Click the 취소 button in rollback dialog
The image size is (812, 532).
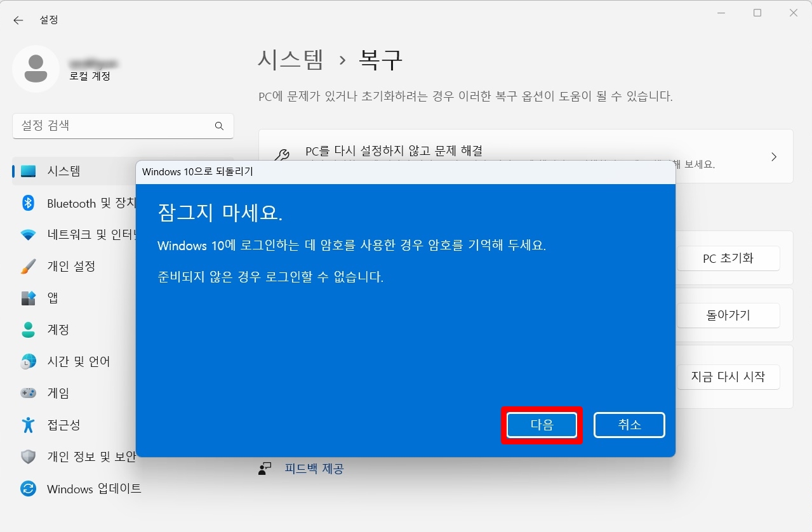(629, 425)
